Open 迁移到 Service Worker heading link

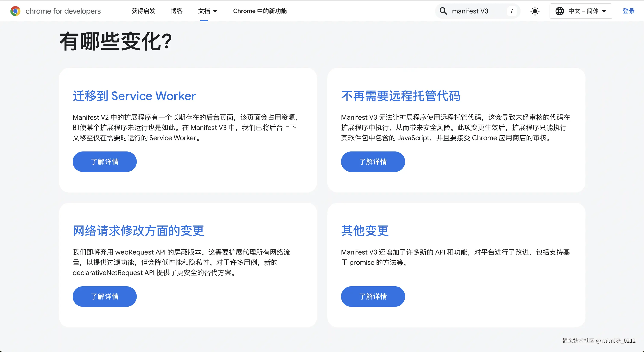(134, 96)
